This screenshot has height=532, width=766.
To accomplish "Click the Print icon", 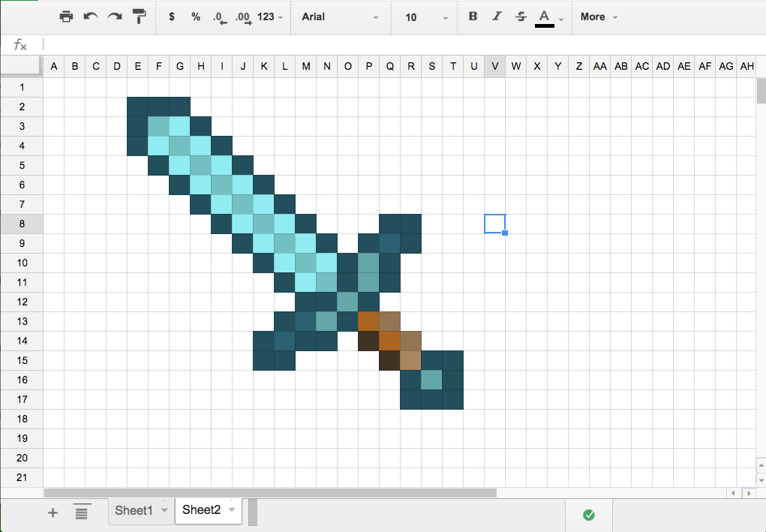I will pyautogui.click(x=66, y=17).
